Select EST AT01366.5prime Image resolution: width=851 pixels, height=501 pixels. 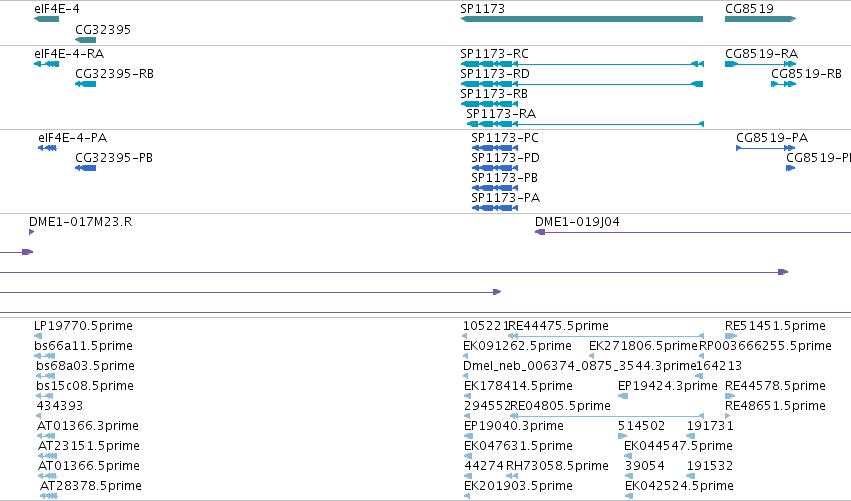tap(89, 466)
